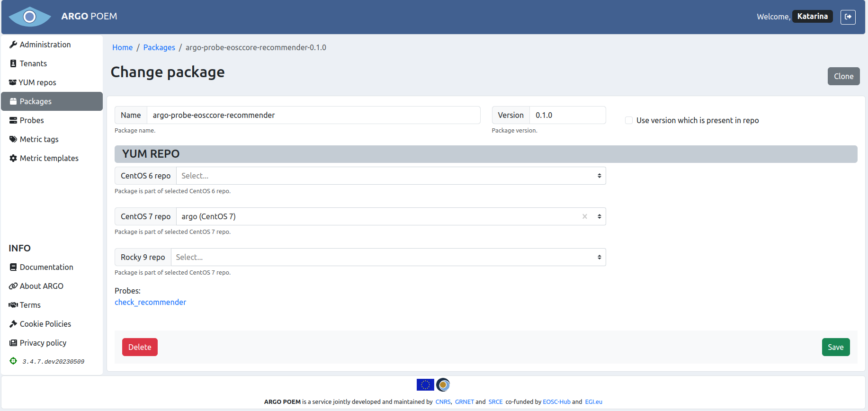
Task: Go to Home breadcrumb link
Action: [x=122, y=47]
